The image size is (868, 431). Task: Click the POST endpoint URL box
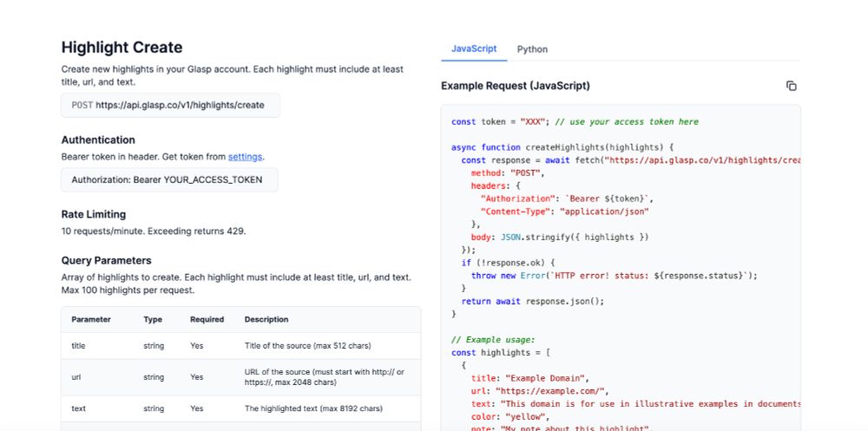[170, 105]
